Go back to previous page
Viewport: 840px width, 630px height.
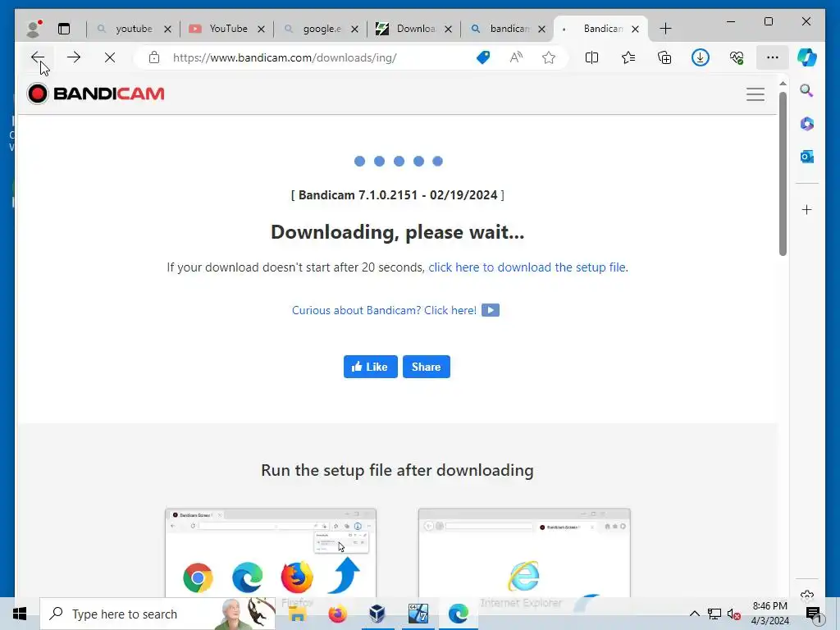tap(38, 57)
